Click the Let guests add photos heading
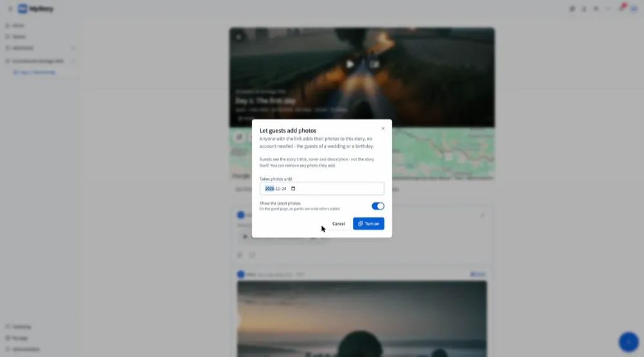This screenshot has width=644, height=357. pos(288,131)
